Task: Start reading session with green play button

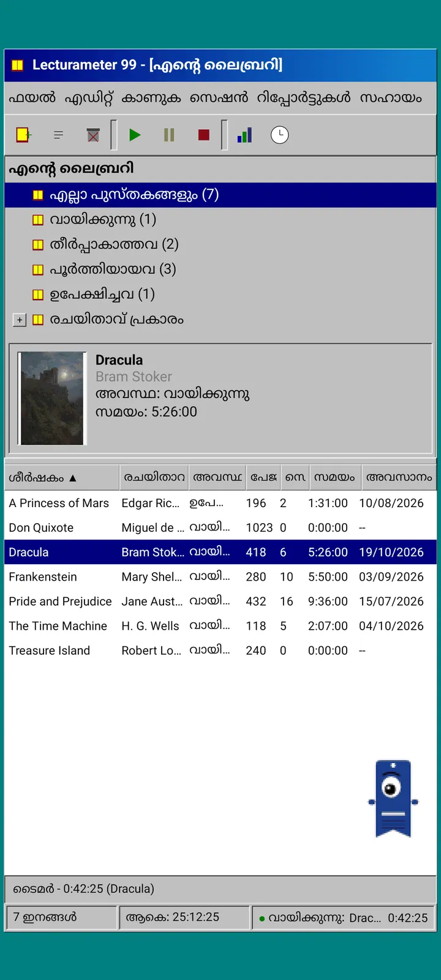Action: point(135,135)
